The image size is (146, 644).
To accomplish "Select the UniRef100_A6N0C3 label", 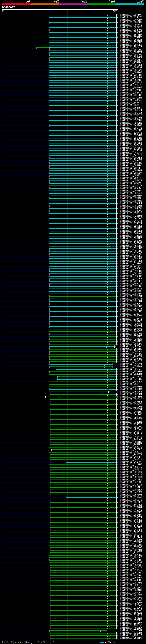I will point(131,392).
